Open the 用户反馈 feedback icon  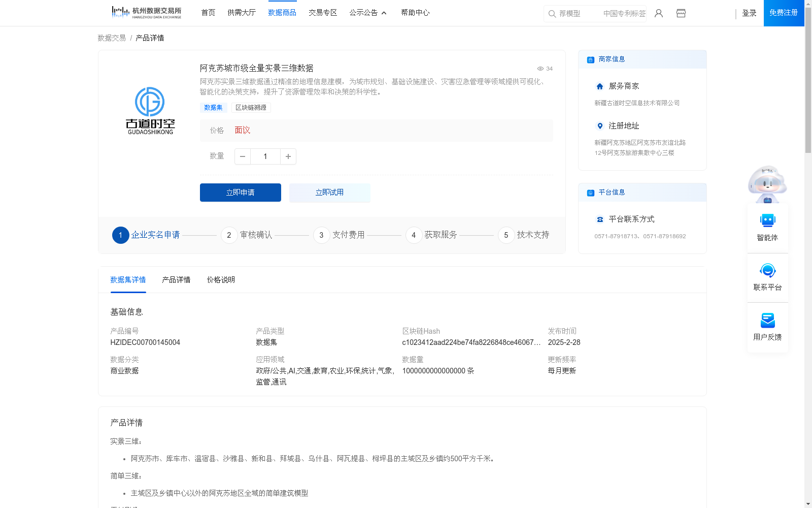pyautogui.click(x=768, y=320)
